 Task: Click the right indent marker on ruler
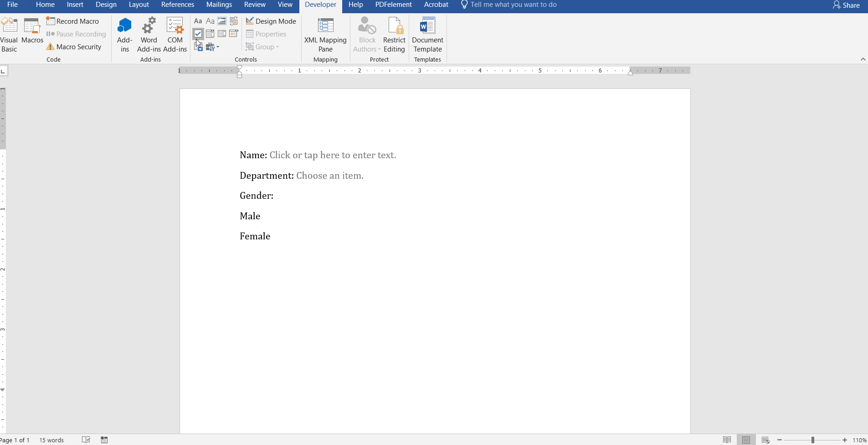coord(630,72)
